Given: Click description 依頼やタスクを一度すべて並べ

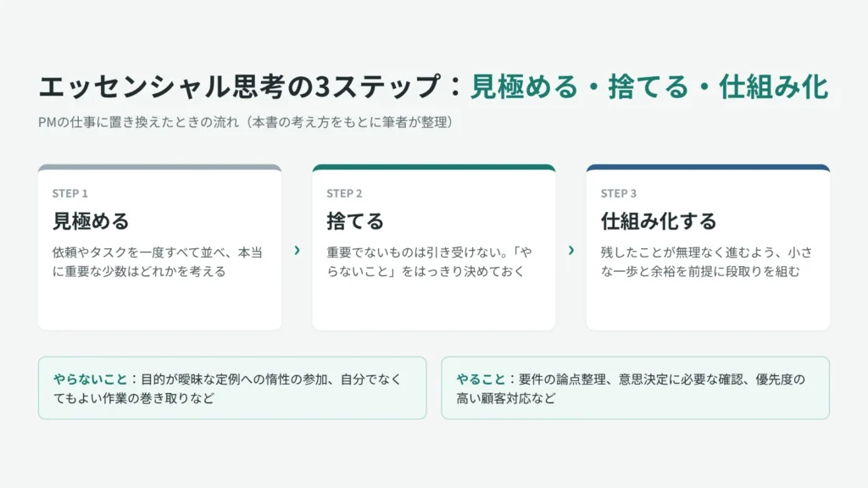Looking at the screenshot, I should pos(157,262).
